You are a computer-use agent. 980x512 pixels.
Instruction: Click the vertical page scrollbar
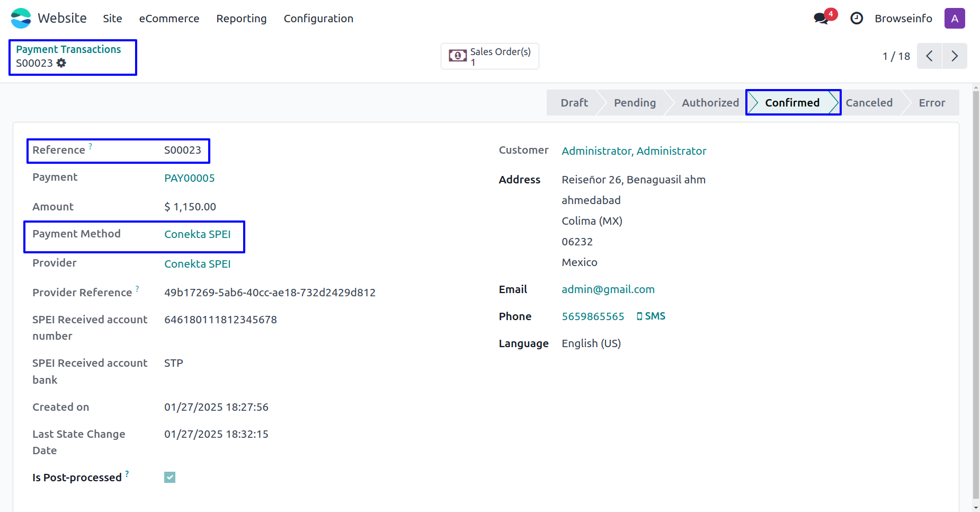(x=976, y=292)
